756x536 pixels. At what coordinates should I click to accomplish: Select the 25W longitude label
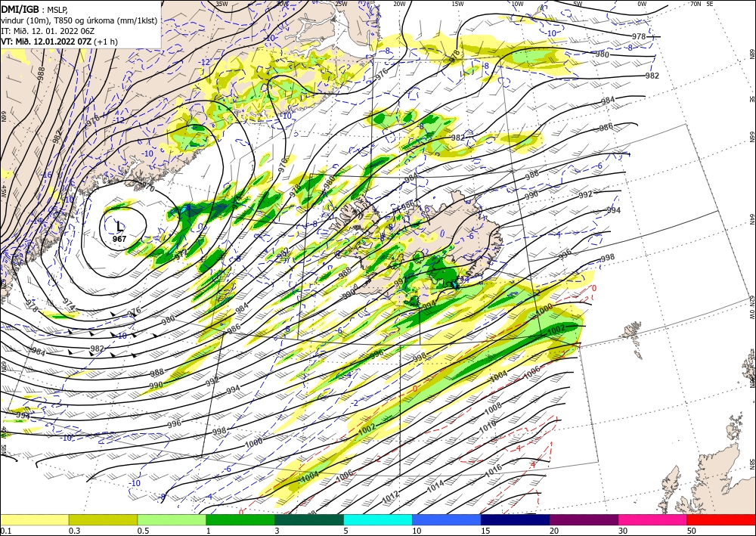[342, 4]
